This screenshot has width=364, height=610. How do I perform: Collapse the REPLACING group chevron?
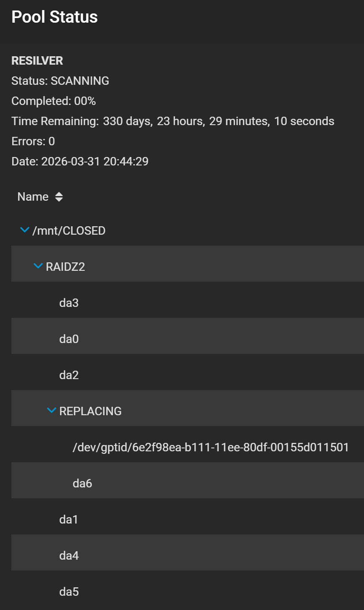[x=52, y=411]
